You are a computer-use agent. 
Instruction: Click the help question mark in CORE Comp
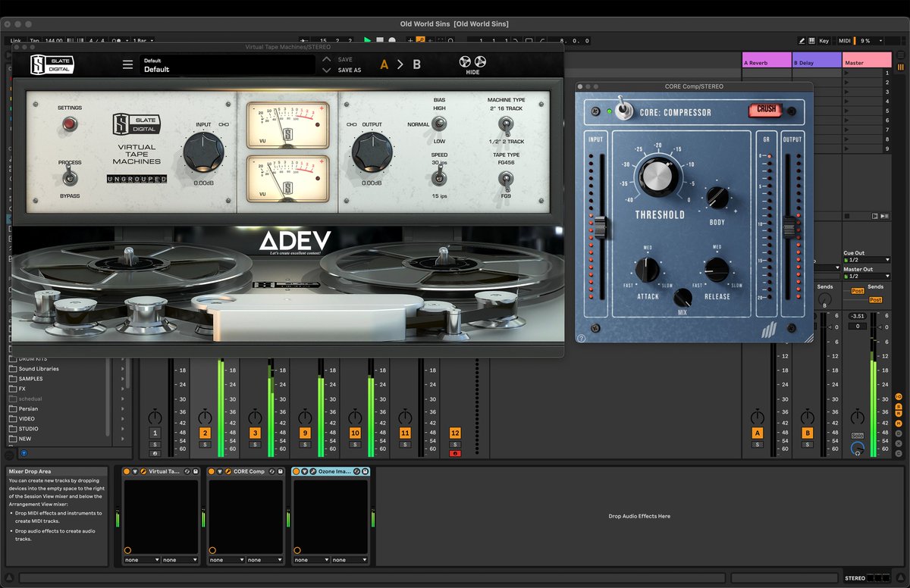581,338
